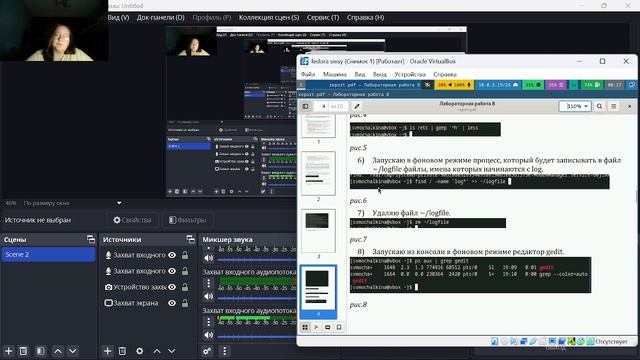Viewport: 640px width, 360px height.
Task: Toggle the PDF viewer sidebar button
Action: [x=305, y=106]
